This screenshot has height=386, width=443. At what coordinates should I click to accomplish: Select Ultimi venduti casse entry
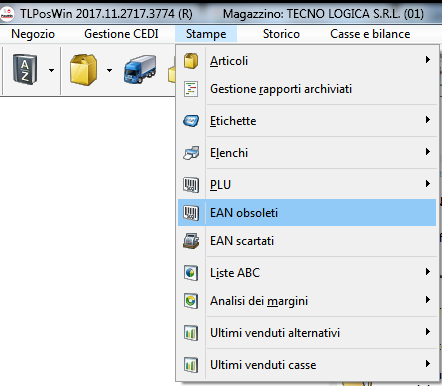point(307,365)
